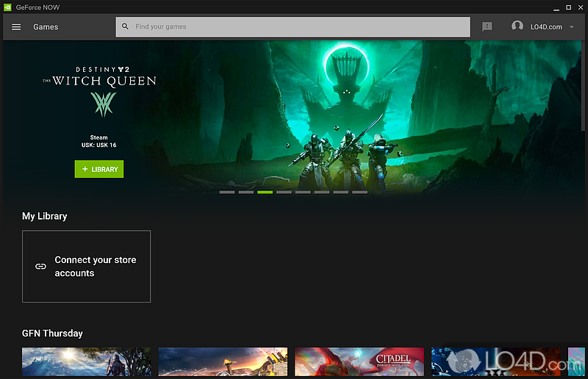Maximize the GeForce NOW window
The height and width of the screenshot is (379, 588).
[568, 7]
